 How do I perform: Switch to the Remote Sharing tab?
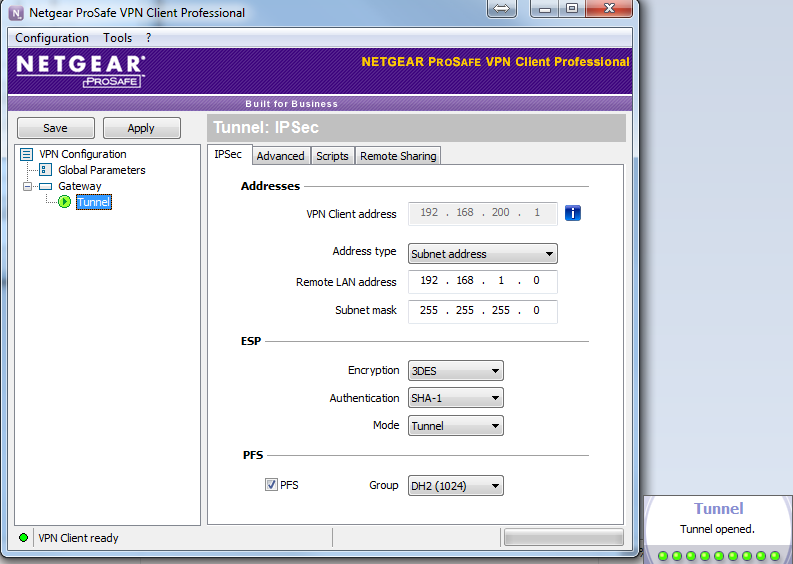tap(398, 156)
